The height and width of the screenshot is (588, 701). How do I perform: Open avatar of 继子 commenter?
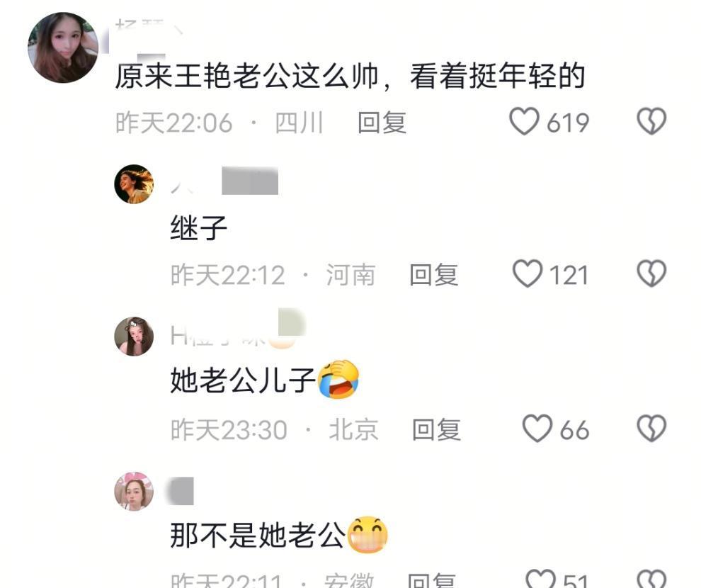[x=134, y=184]
